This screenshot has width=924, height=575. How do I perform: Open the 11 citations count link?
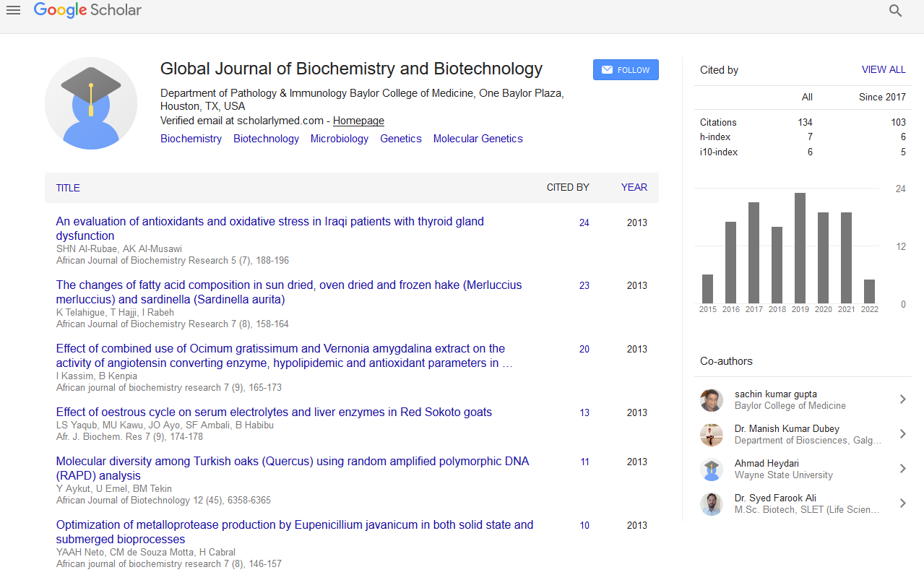(584, 462)
